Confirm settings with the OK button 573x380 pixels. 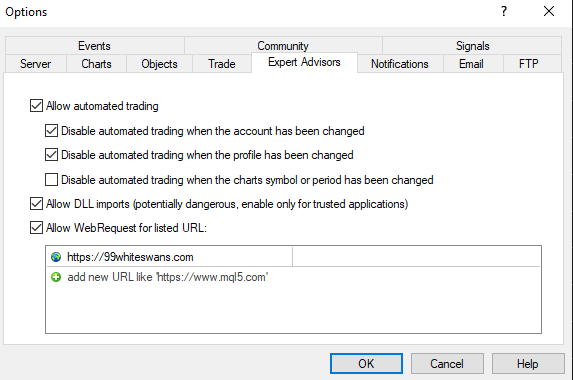point(366,364)
